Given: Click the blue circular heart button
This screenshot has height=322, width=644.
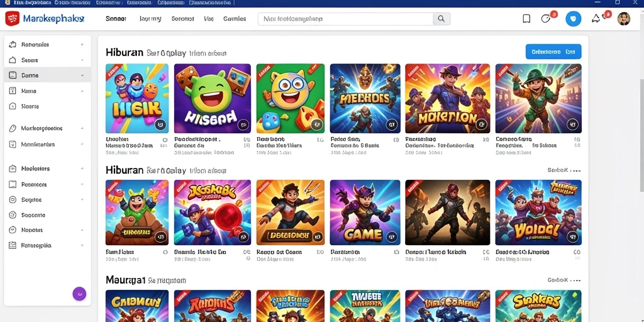Looking at the screenshot, I should point(574,19).
